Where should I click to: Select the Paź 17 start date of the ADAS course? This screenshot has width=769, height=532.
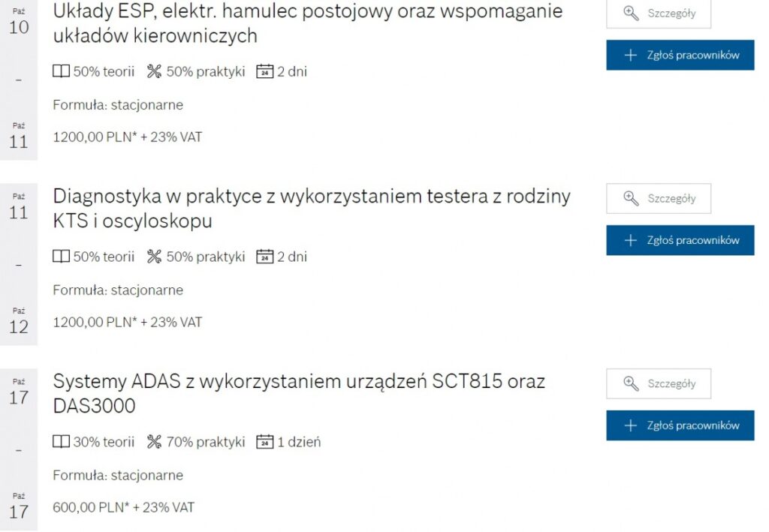19,391
